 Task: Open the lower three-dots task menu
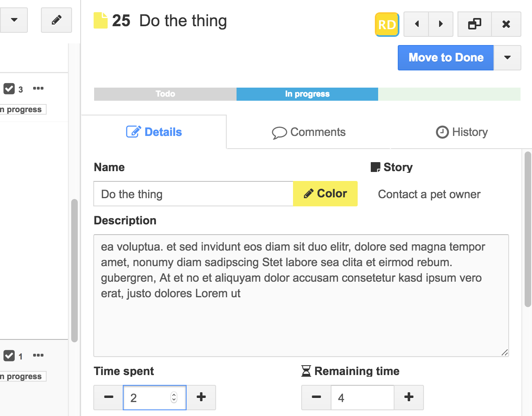pos(38,355)
